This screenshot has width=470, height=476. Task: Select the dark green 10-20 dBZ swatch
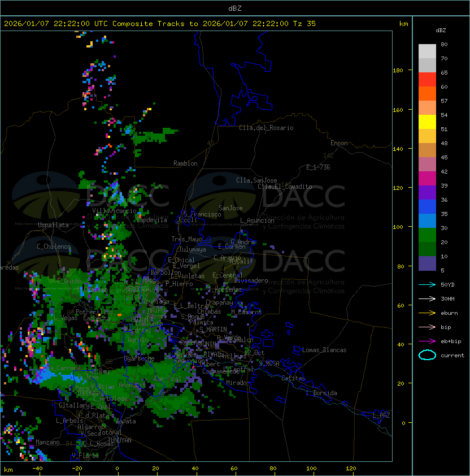click(427, 249)
